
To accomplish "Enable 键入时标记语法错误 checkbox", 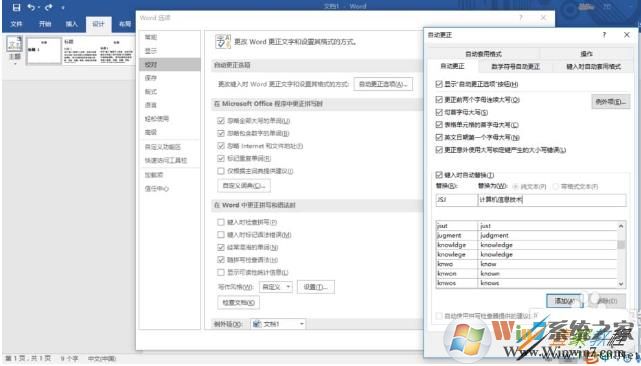I will pos(221,235).
